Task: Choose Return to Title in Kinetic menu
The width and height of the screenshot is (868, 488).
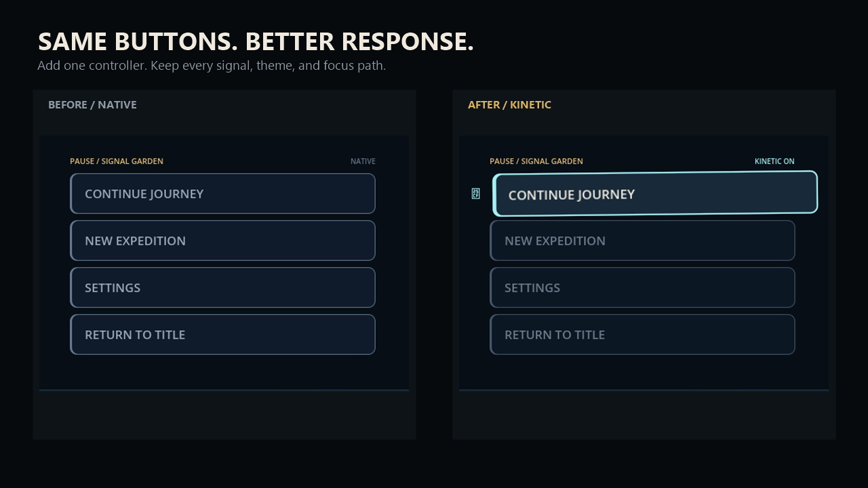Action: (x=642, y=334)
